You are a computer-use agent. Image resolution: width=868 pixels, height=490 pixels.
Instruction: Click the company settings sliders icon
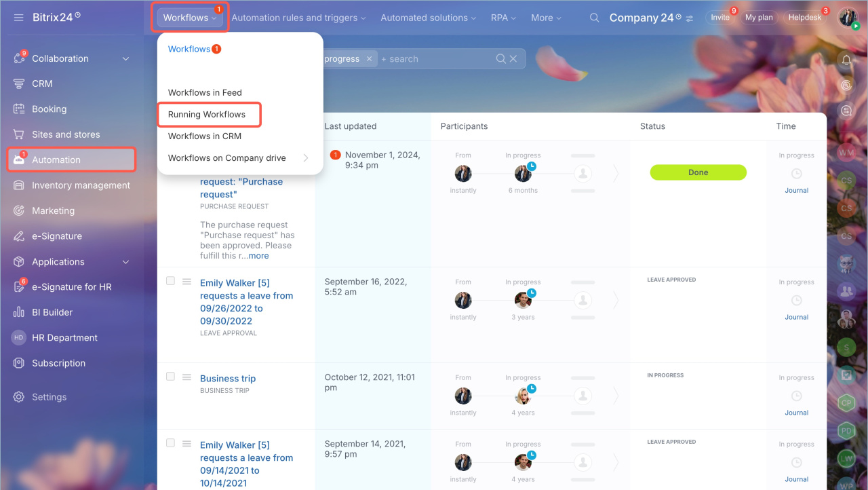pos(690,18)
